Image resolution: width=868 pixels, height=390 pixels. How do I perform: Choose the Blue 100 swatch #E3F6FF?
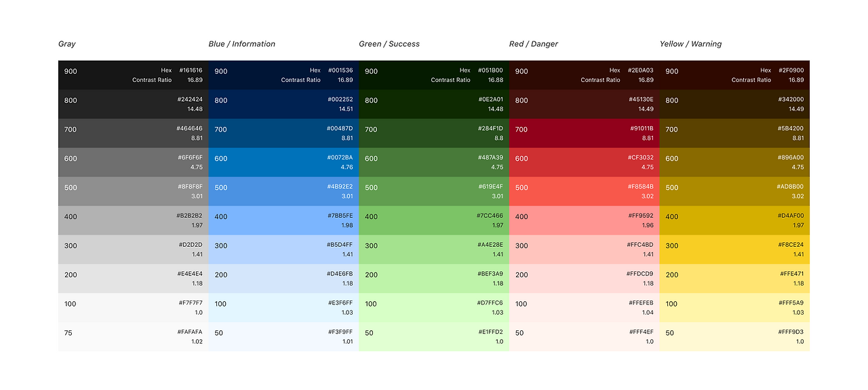point(284,308)
